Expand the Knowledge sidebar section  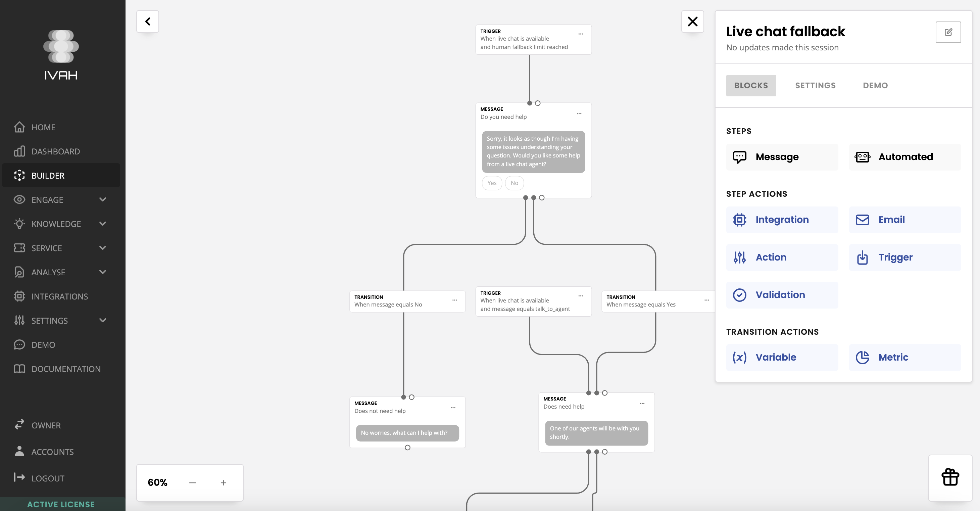(x=102, y=224)
